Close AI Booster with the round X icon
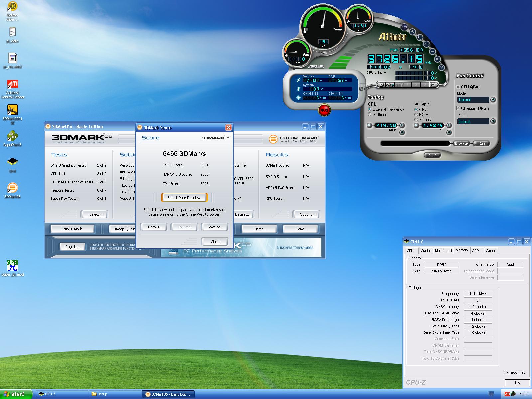 (437, 59)
